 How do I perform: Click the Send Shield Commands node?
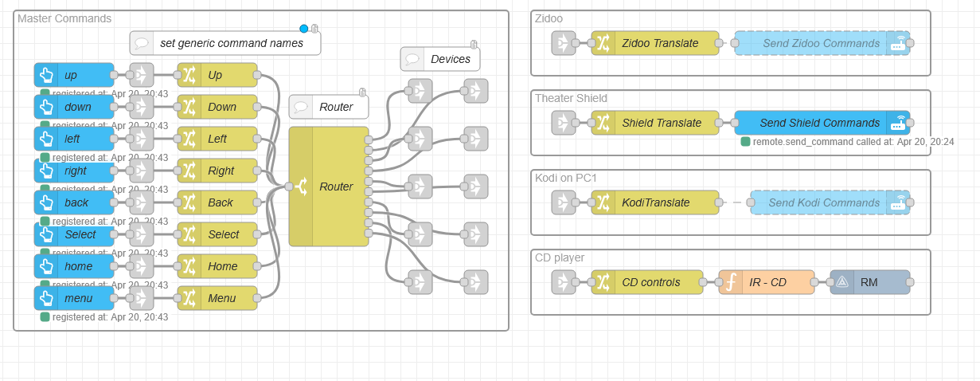coord(818,123)
